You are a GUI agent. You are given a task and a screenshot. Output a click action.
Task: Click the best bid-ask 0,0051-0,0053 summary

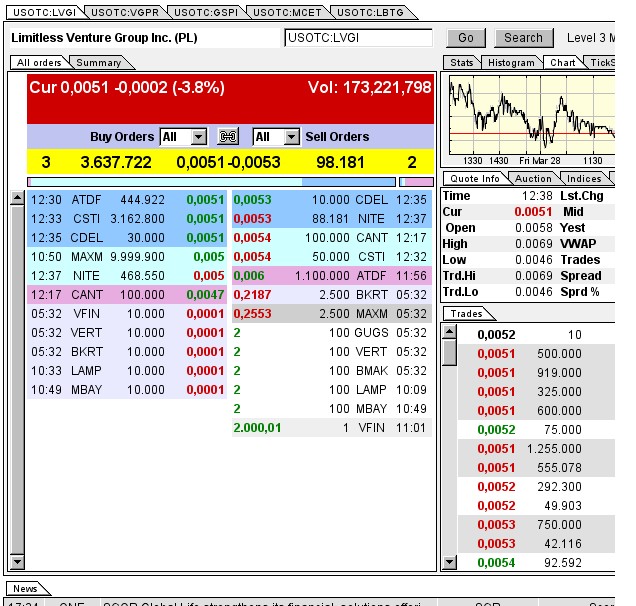[228, 163]
